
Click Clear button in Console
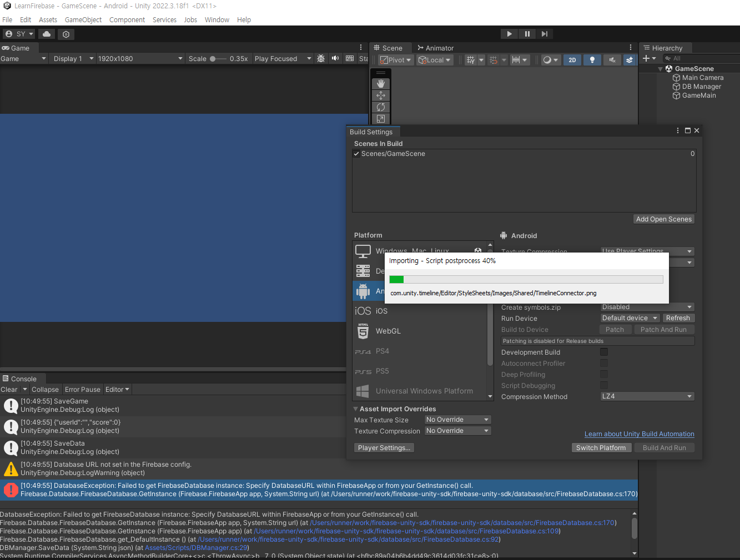tap(9, 390)
